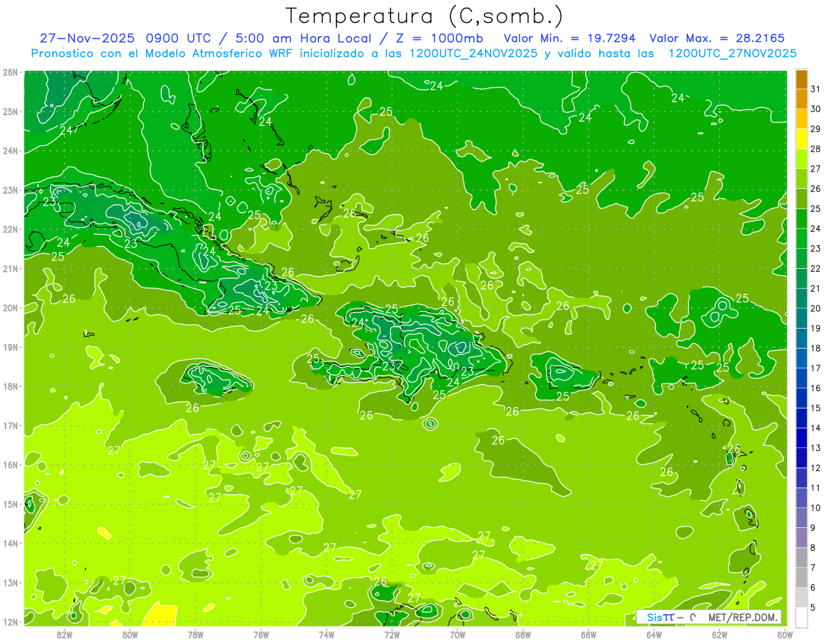
Task: Click the 14 value on the color scale
Action: (x=816, y=428)
